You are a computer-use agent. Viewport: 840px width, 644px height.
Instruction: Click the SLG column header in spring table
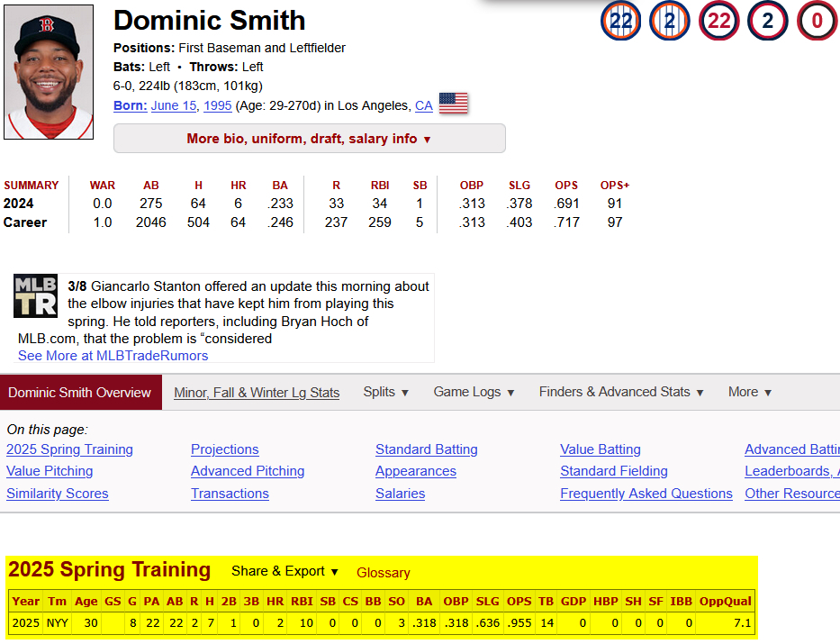(487, 601)
